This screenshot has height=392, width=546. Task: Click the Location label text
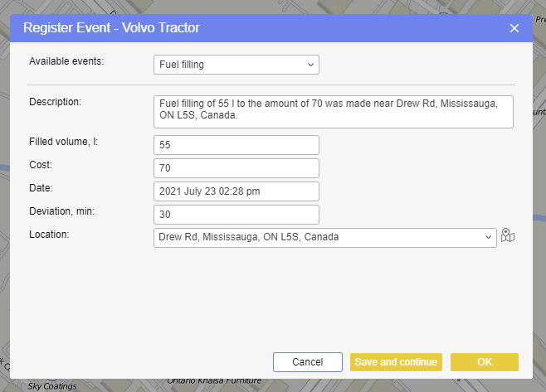click(51, 235)
